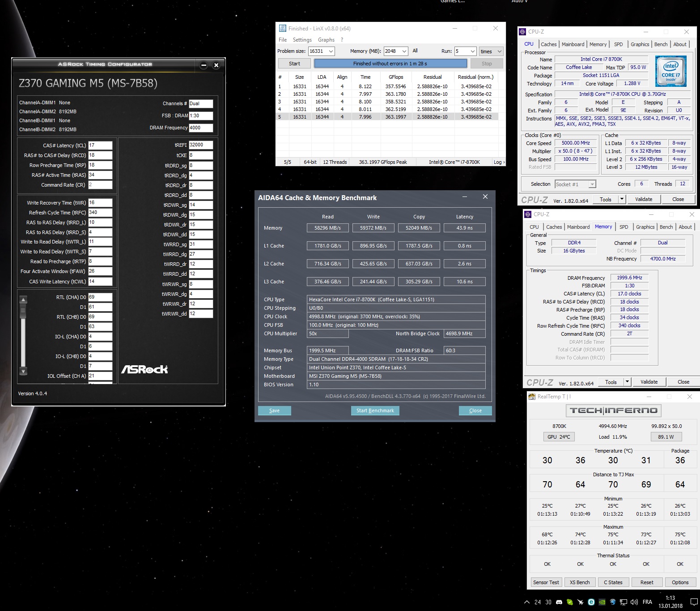The width and height of the screenshot is (700, 611).
Task: Click the Close button in AIDA64 benchmark
Action: tap(475, 410)
